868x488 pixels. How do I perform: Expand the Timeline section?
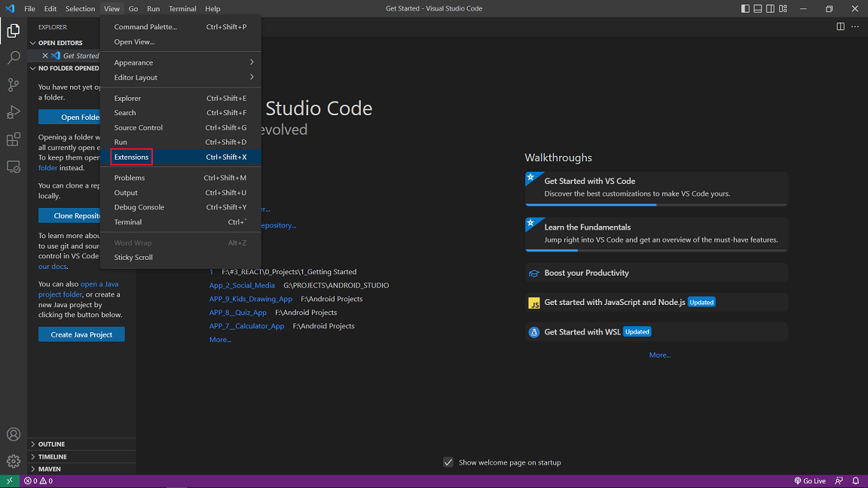[x=32, y=456]
